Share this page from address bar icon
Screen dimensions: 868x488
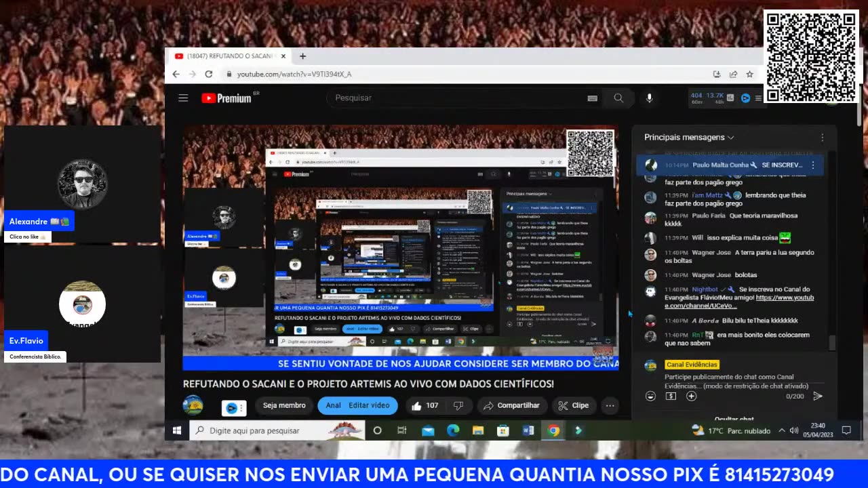click(733, 74)
